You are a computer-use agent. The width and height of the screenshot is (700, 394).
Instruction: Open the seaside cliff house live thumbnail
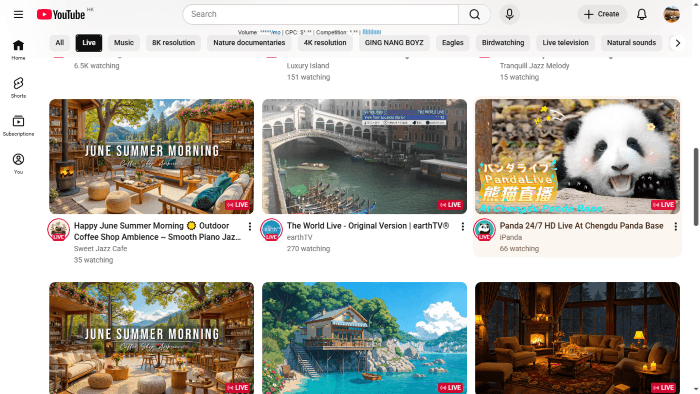364,338
